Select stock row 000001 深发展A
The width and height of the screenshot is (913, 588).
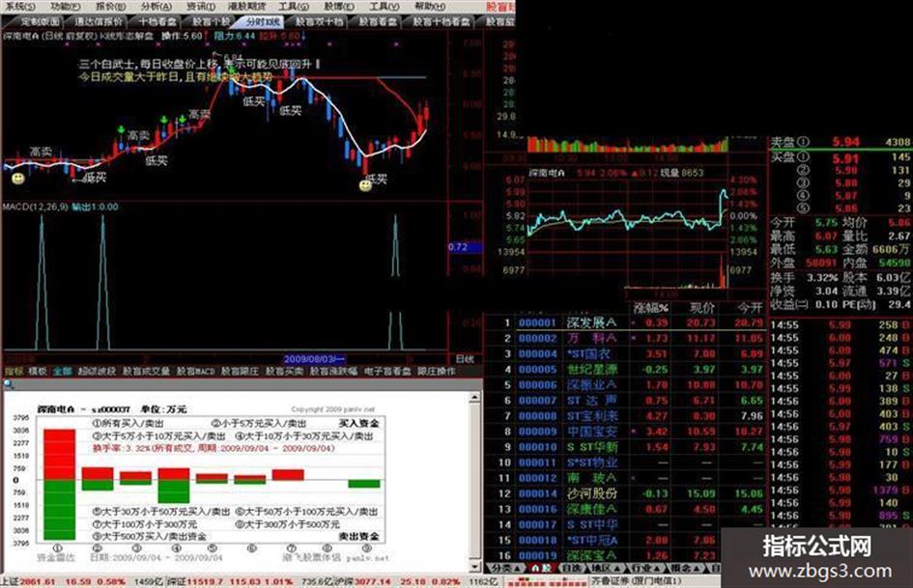pos(626,322)
